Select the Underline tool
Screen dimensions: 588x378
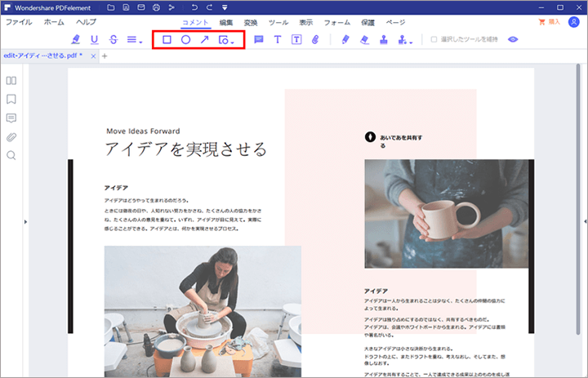click(x=95, y=39)
